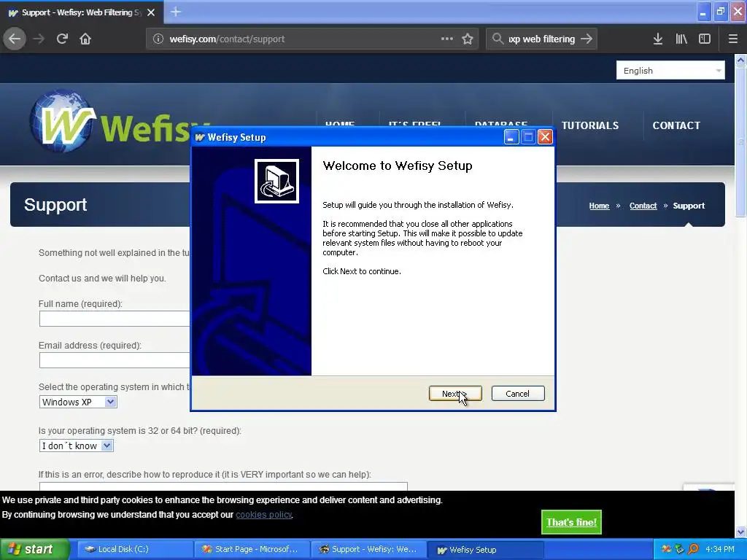
Task: Click the page scrollbar down arrow
Action: pyautogui.click(x=740, y=532)
